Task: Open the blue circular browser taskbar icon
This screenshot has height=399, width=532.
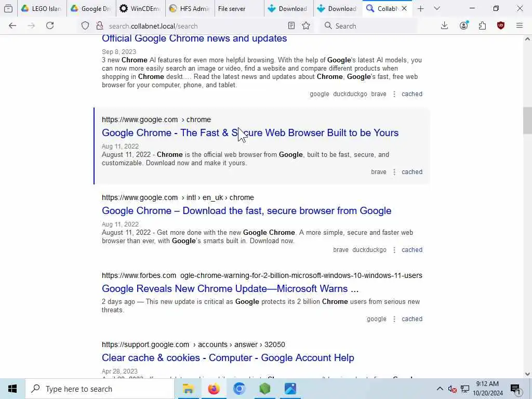Action: pyautogui.click(x=239, y=389)
